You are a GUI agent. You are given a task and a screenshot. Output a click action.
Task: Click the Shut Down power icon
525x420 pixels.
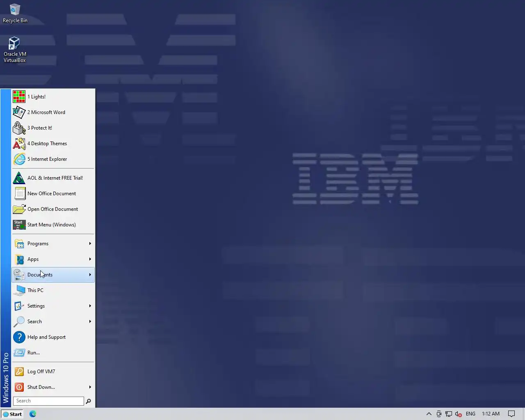pos(19,387)
